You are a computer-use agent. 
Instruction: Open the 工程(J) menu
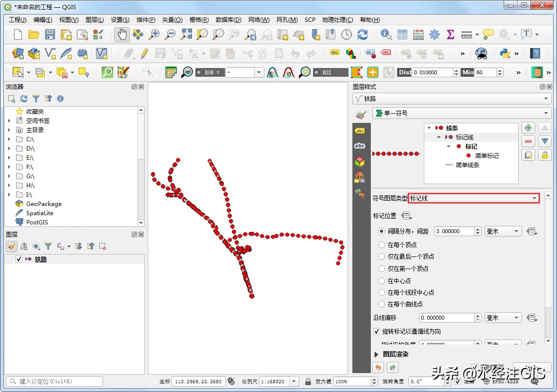[17, 20]
